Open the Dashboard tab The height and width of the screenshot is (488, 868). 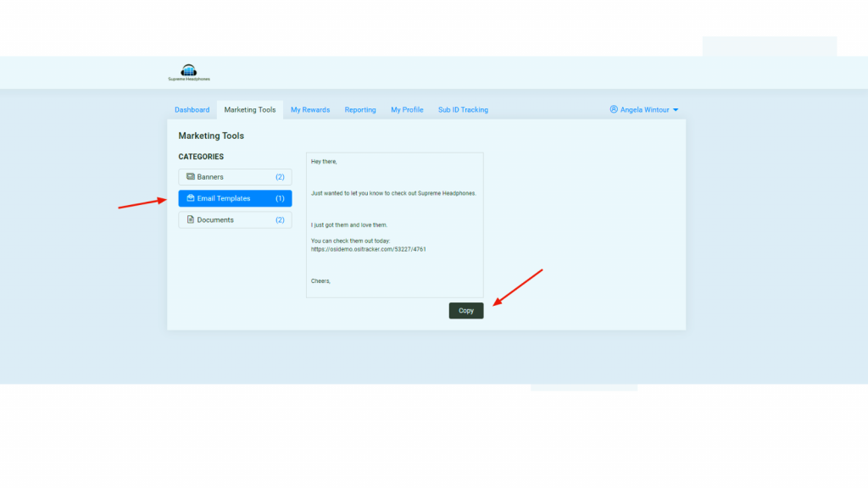point(192,109)
